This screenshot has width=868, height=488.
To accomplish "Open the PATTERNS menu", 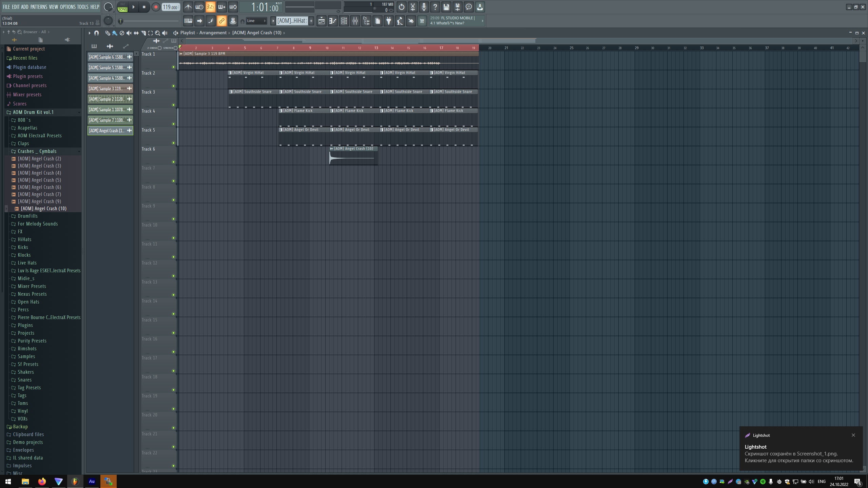I will point(39,7).
